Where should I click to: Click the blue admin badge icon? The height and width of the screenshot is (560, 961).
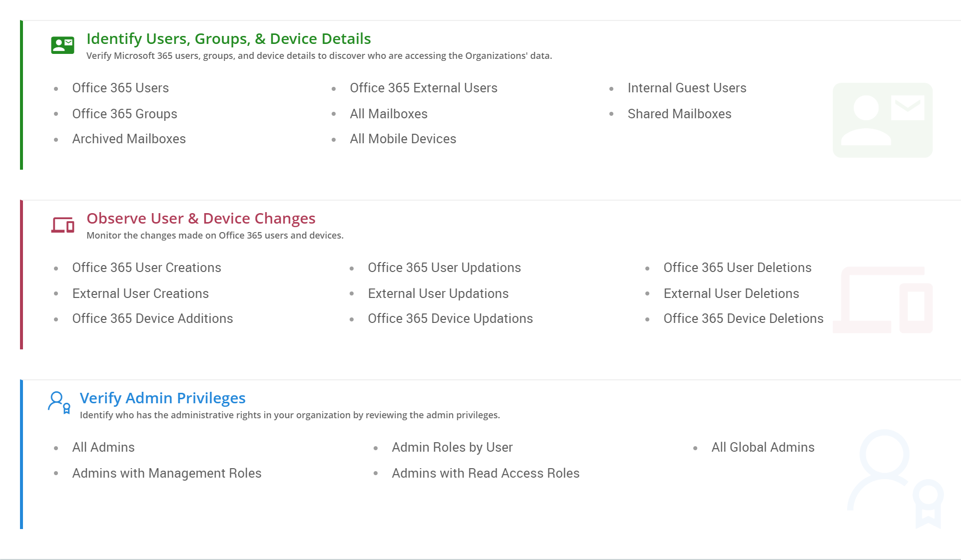tap(59, 403)
